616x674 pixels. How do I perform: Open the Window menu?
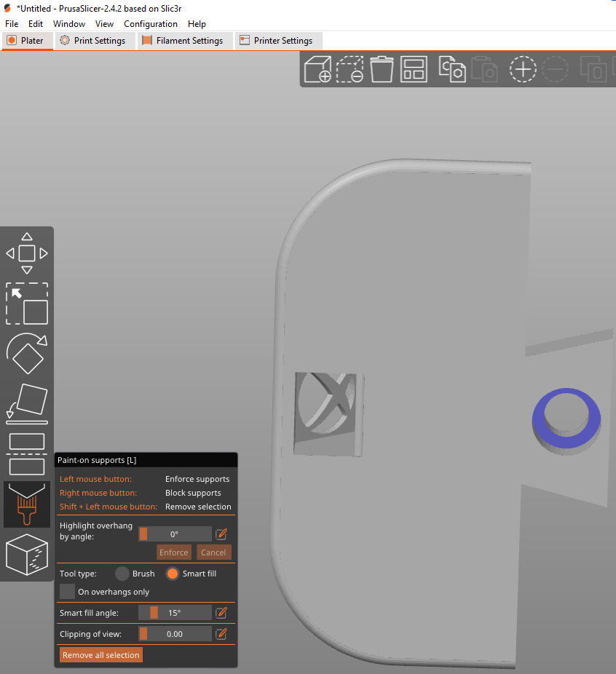point(69,23)
